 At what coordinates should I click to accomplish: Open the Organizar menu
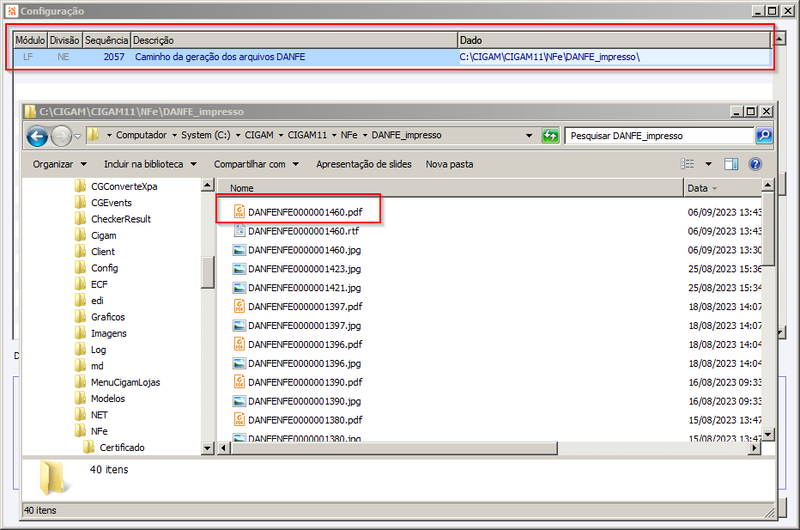click(x=60, y=164)
